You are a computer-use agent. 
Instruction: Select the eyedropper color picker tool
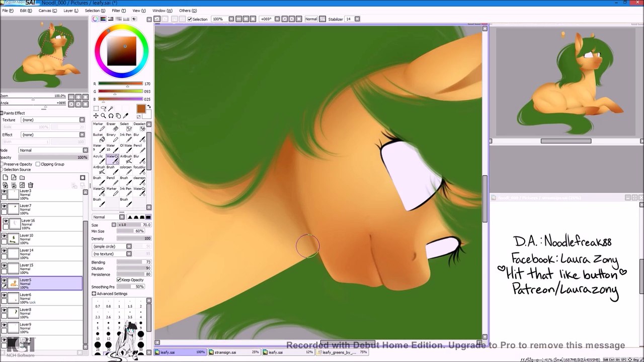[126, 116]
